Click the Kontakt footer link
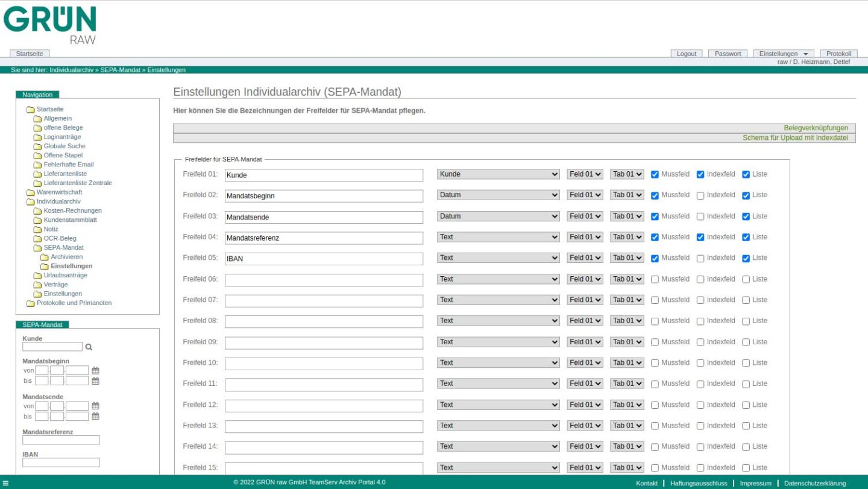The image size is (868, 489). [x=647, y=484]
